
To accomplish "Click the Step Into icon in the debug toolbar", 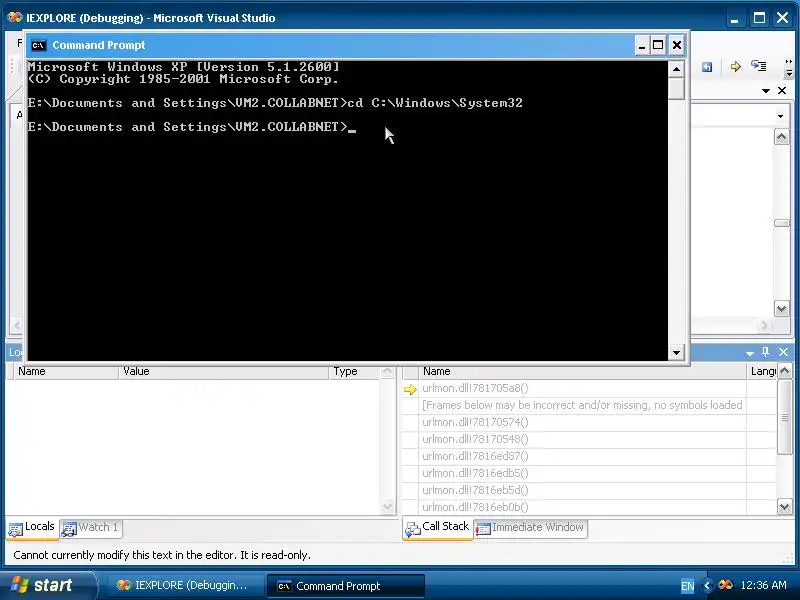I will click(x=759, y=66).
